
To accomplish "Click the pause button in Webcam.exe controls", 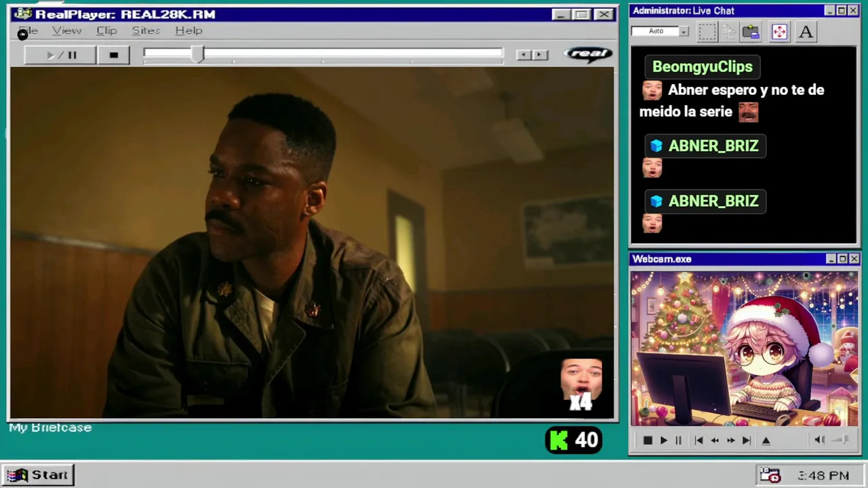I will (x=678, y=441).
